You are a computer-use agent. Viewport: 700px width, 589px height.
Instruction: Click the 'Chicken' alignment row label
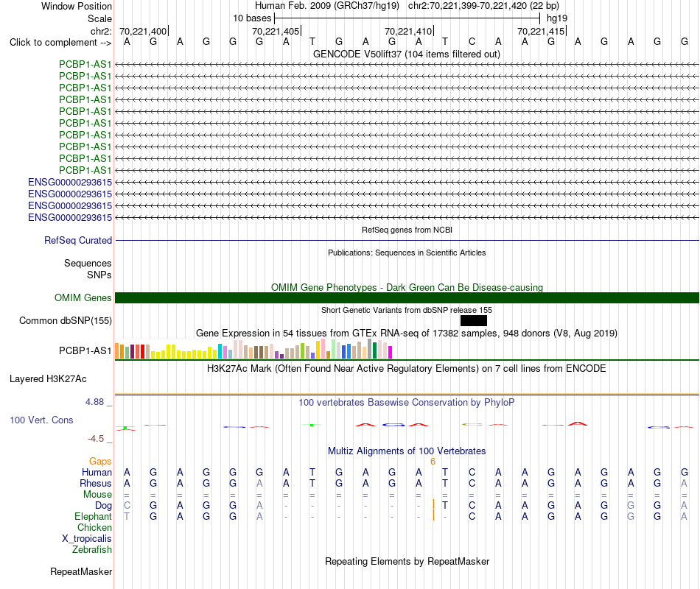(x=94, y=527)
